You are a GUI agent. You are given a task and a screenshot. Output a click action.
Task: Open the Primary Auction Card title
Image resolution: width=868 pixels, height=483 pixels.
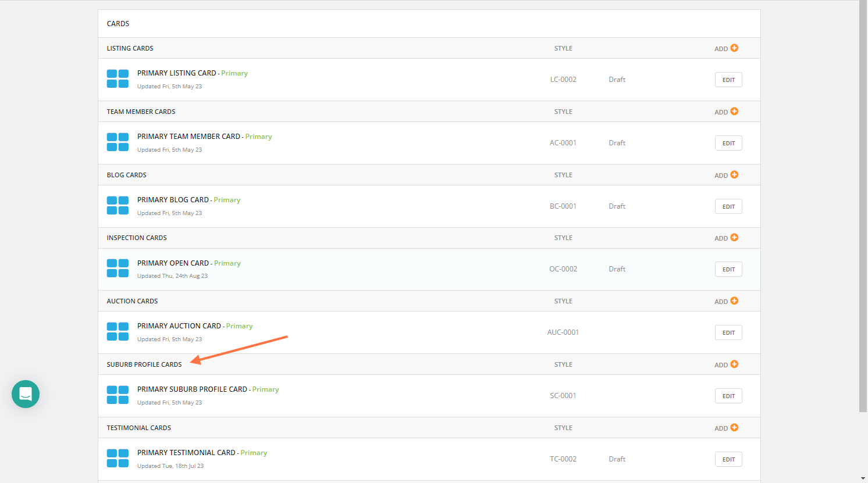click(x=179, y=326)
